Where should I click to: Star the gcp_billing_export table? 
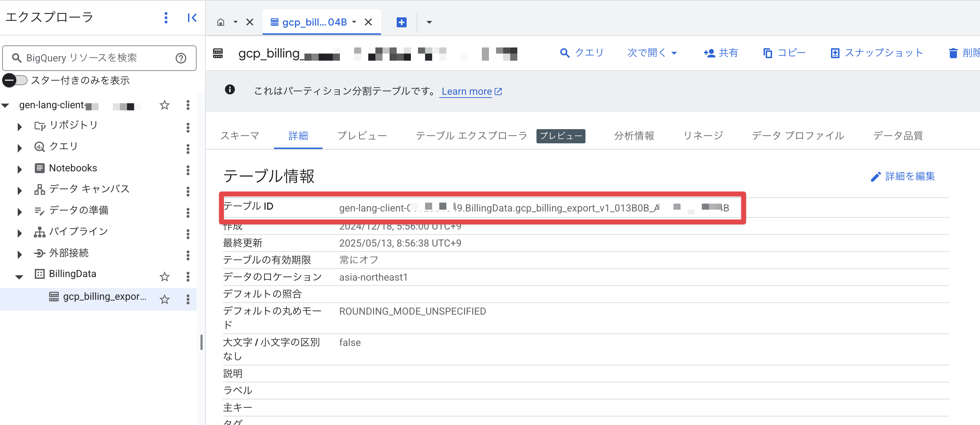coord(164,299)
